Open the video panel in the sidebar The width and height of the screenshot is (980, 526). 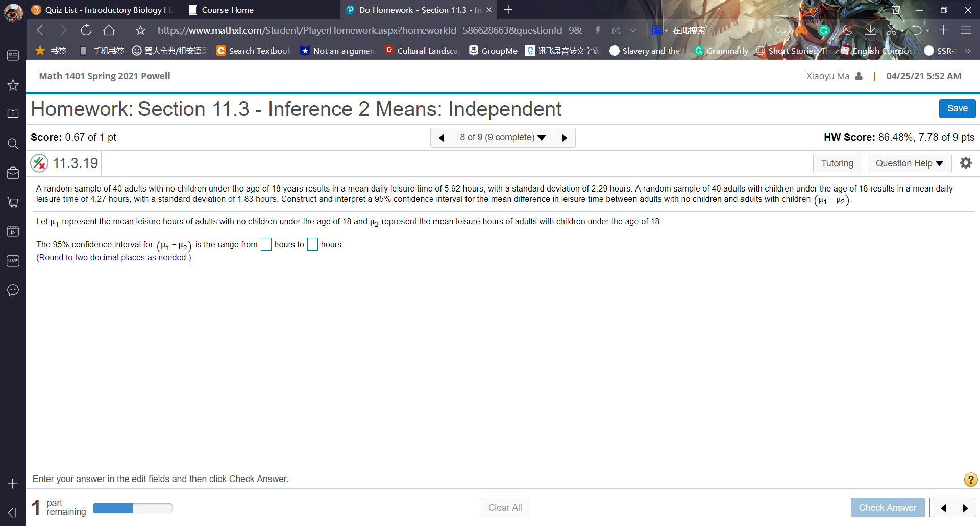pos(13,231)
